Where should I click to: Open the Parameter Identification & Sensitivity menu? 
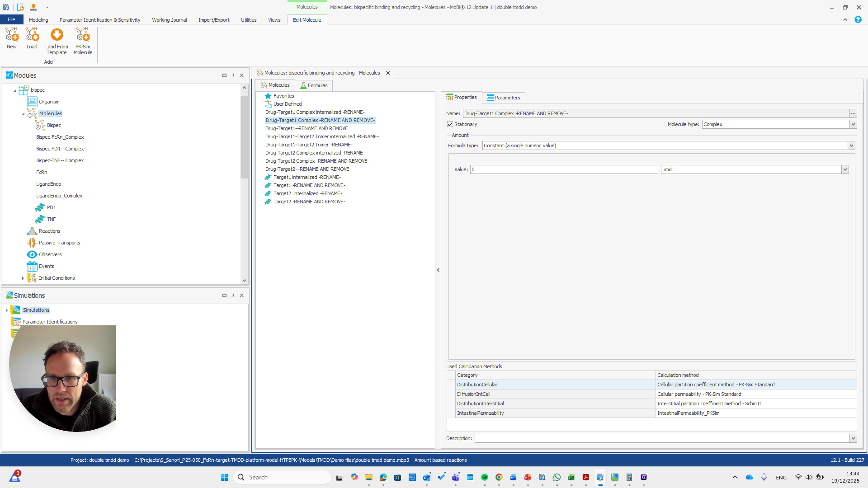coord(100,19)
